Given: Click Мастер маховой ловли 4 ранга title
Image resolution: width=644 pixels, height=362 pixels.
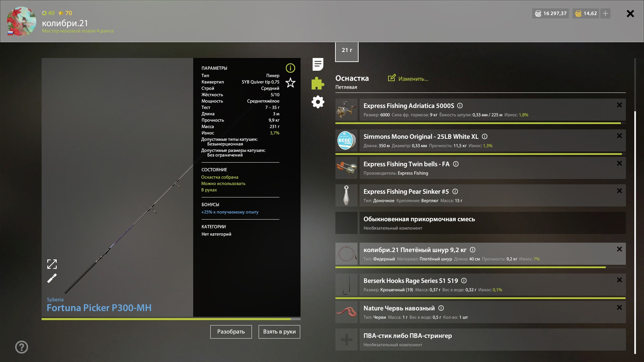Looking at the screenshot, I should (x=77, y=31).
